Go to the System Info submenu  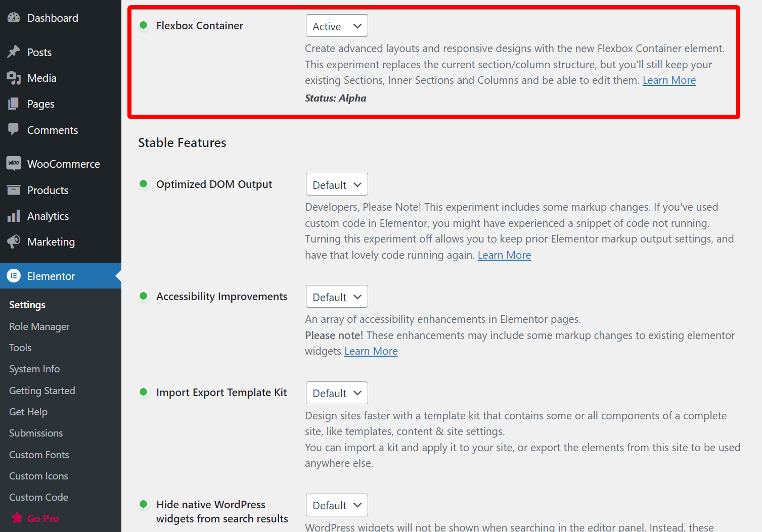click(34, 369)
